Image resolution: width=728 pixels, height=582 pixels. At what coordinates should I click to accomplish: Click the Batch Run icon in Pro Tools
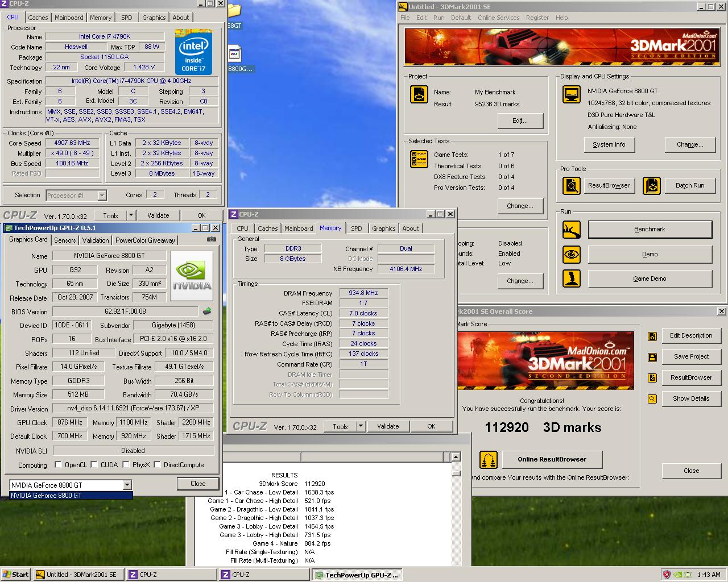[652, 185]
